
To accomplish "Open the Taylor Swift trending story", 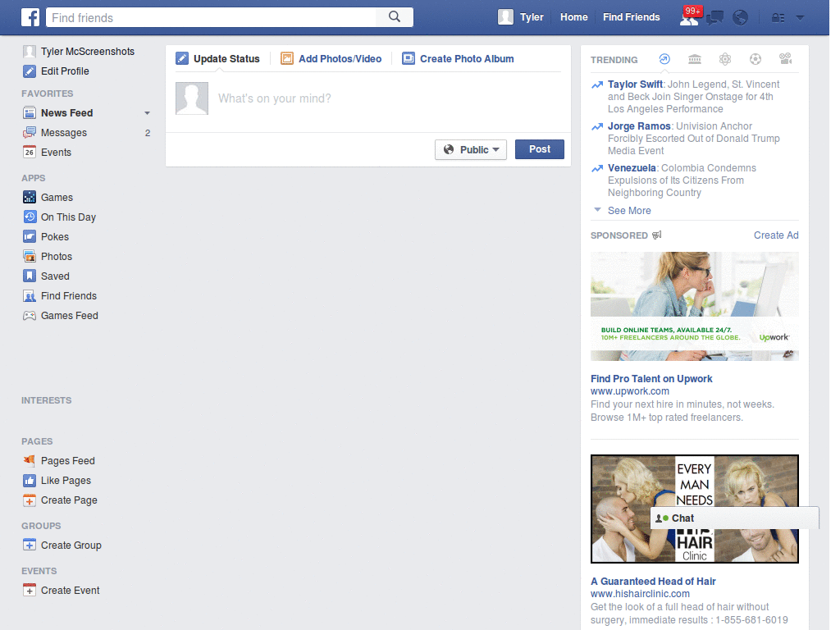I will (635, 84).
